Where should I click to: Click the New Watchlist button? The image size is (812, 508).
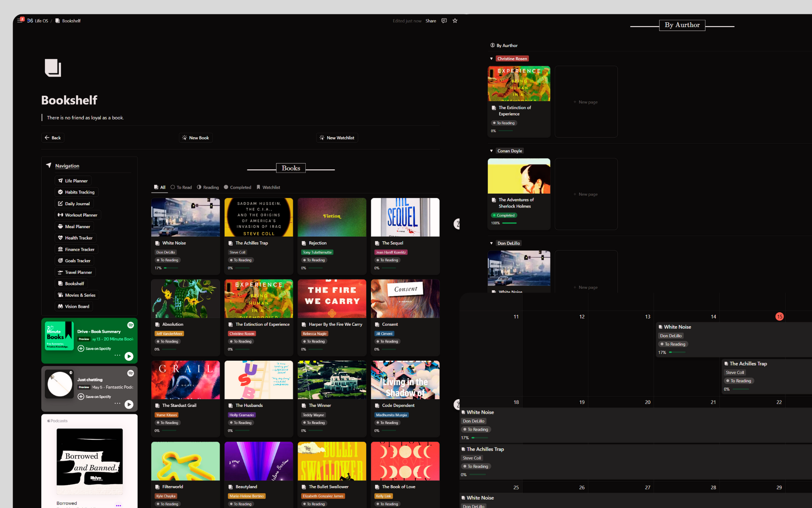(x=337, y=138)
